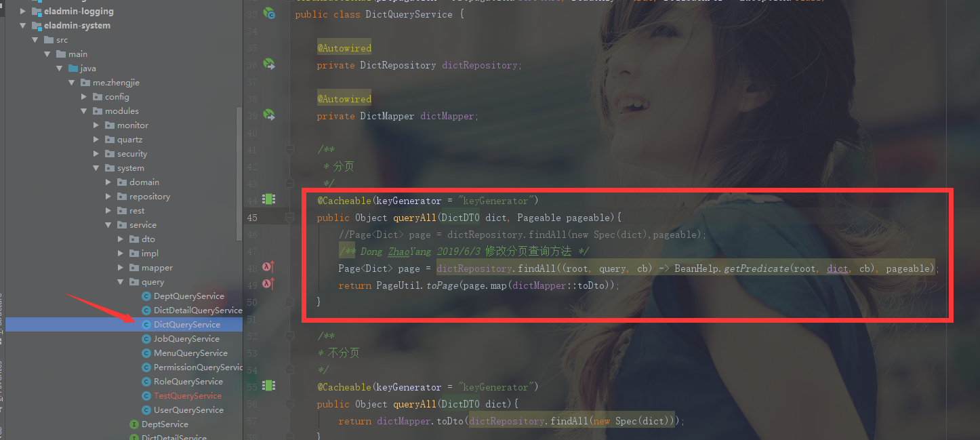Click the green gutter marker next to line 55

click(x=268, y=386)
